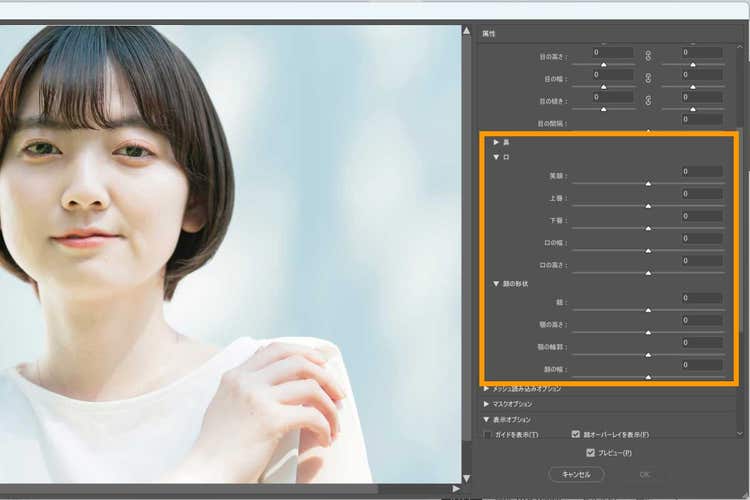The image size is (750, 500).
Task: Focus the 顎の高さ value field
Action: [x=702, y=320]
